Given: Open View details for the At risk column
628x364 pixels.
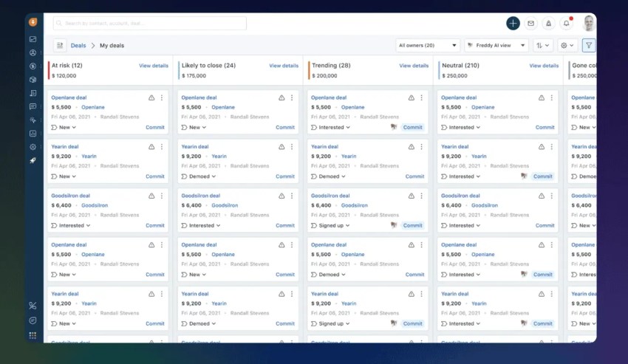Looking at the screenshot, I should pyautogui.click(x=154, y=66).
